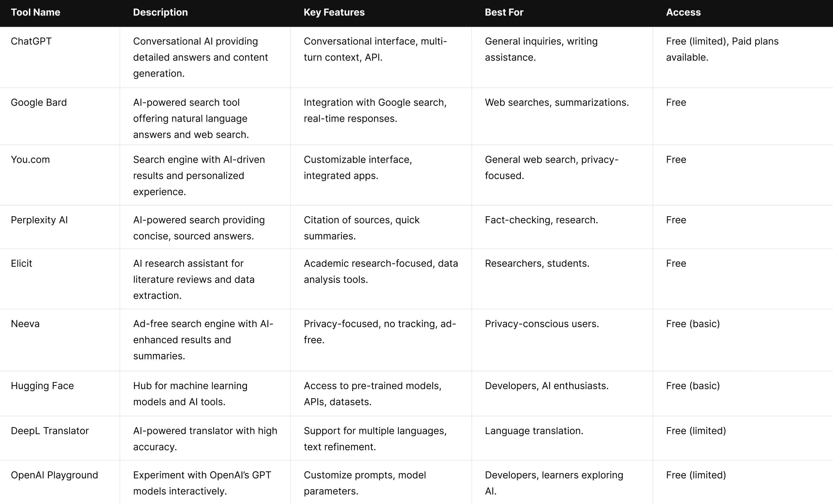The width and height of the screenshot is (833, 504).
Task: Select the You.com tool name
Action: [x=30, y=160]
